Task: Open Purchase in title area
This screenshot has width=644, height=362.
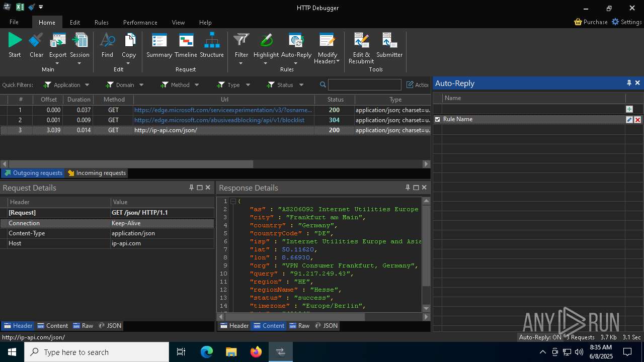Action: tap(591, 22)
